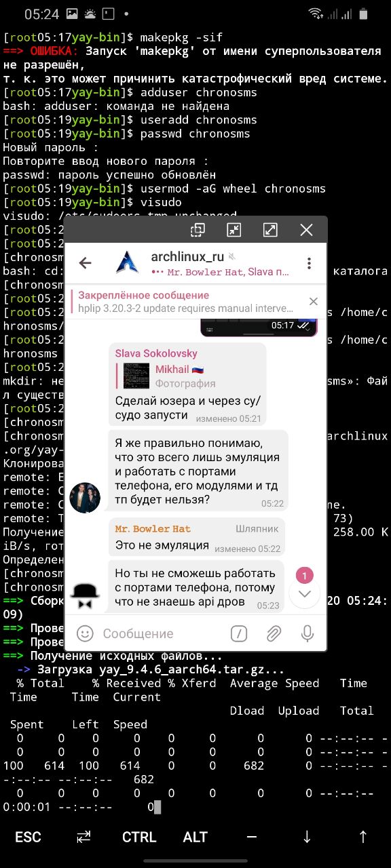Expand popup window to fullscreen
Viewport: 391px width, 868px height.
pos(270,230)
